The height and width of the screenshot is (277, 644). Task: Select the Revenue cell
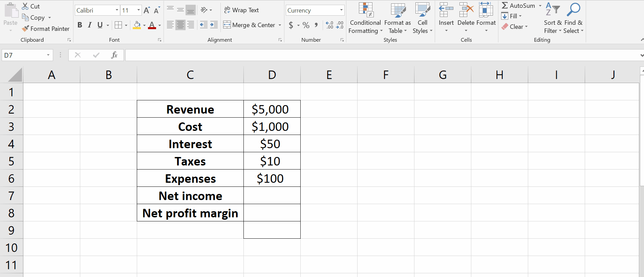[190, 109]
